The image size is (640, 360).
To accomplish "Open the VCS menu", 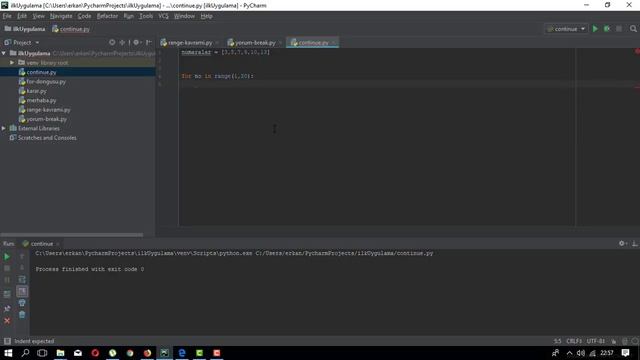I will pos(163,16).
